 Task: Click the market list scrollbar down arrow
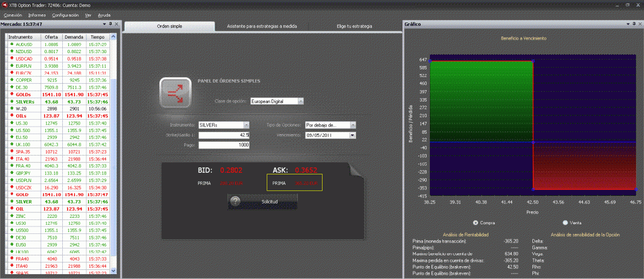coord(113,270)
